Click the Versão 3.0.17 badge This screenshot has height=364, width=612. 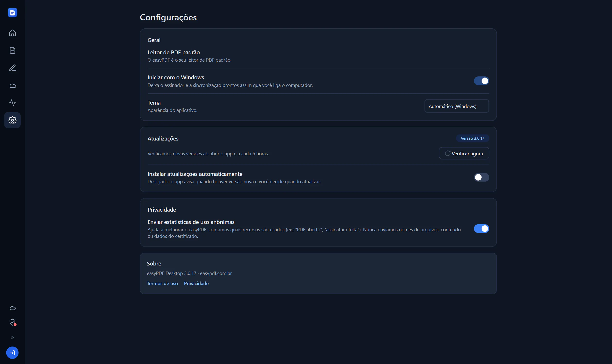click(472, 138)
